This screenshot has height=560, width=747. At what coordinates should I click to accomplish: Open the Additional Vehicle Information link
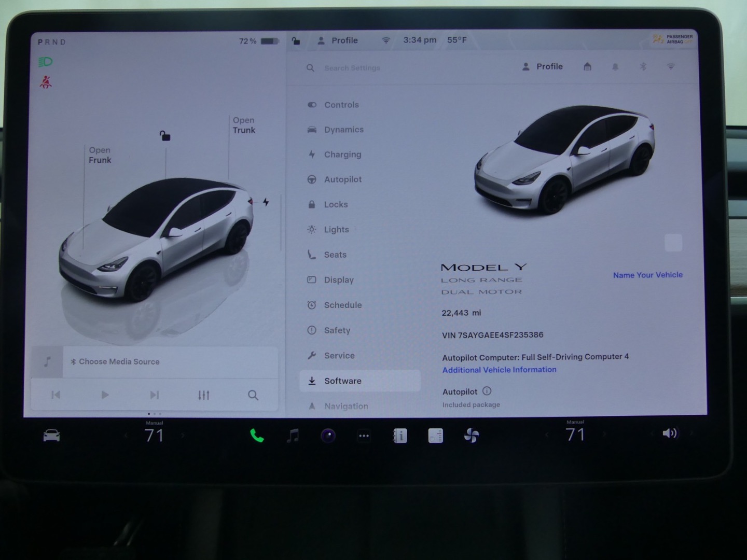pyautogui.click(x=499, y=370)
